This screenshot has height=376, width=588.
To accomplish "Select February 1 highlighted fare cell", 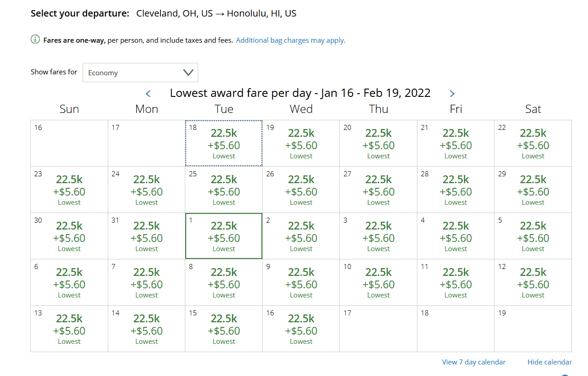I will 224,236.
